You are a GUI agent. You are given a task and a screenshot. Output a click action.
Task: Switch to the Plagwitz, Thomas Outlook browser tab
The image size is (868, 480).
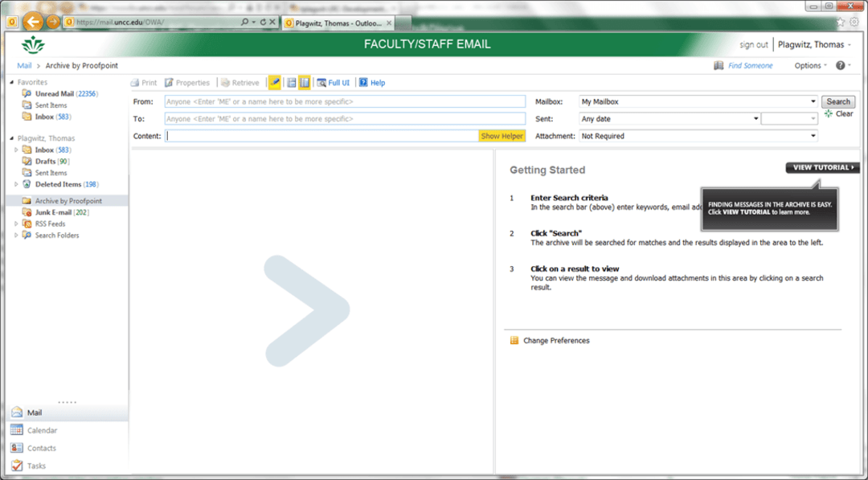(334, 23)
